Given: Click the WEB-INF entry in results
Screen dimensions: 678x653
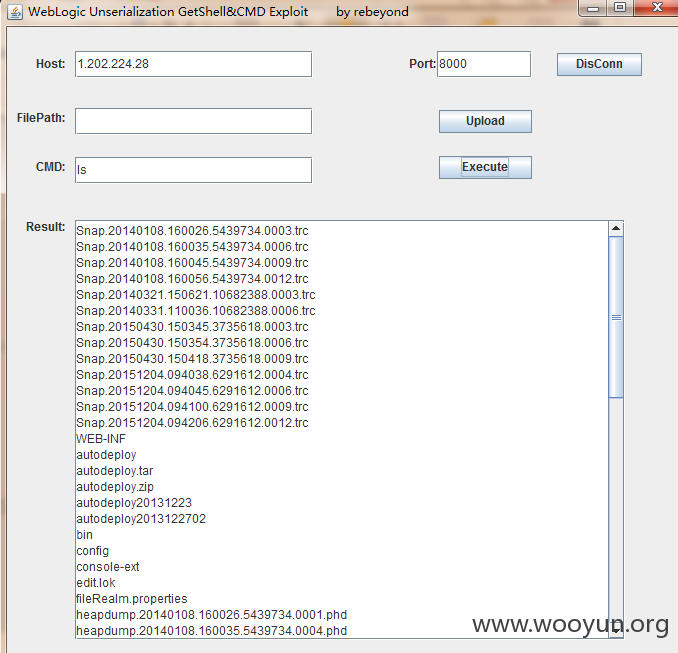Looking at the screenshot, I should (101, 439).
